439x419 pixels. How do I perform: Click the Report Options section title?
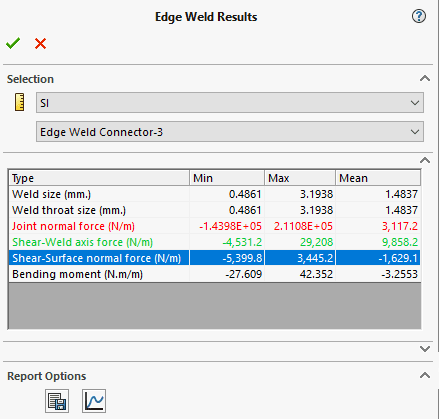coord(47,376)
